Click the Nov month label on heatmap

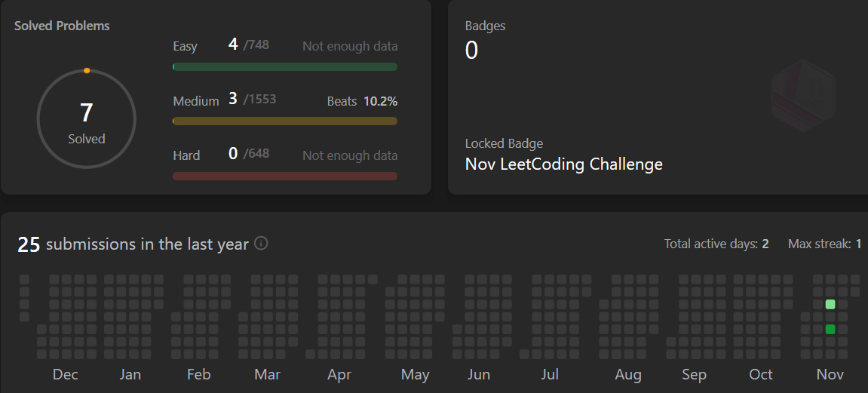click(x=830, y=375)
